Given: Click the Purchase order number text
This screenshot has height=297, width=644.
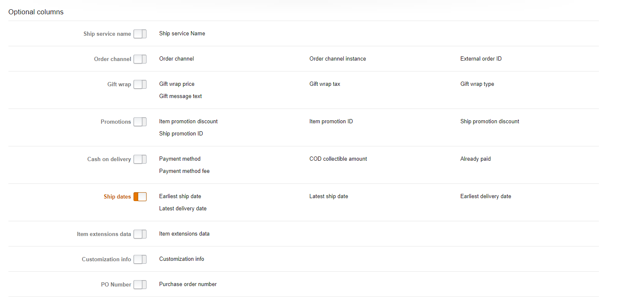Looking at the screenshot, I should 188,284.
